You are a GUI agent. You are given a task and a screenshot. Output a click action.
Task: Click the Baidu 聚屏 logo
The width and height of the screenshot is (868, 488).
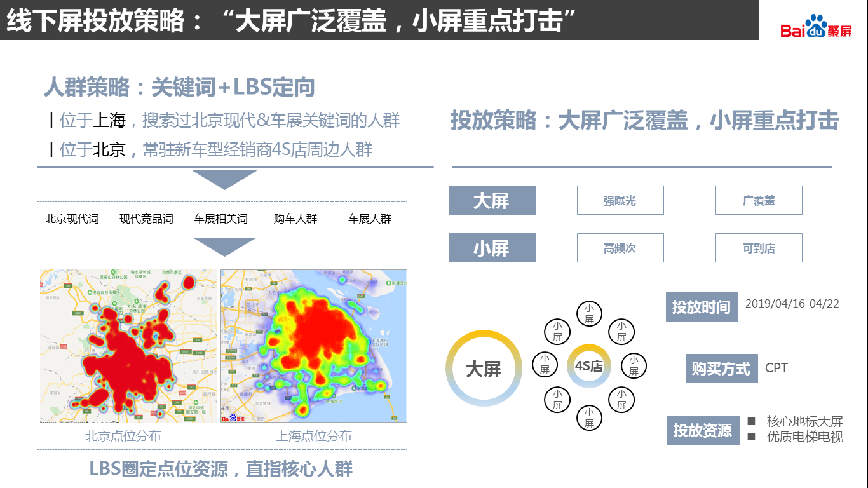(x=816, y=27)
